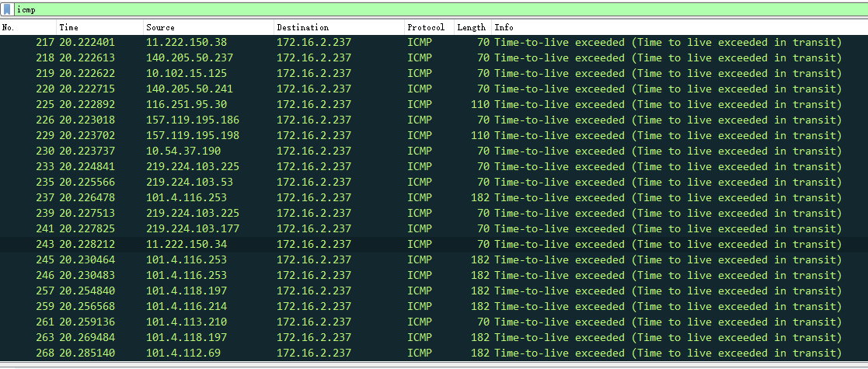This screenshot has height=369, width=868.
Task: Select packet at time 20.227513
Action: [434, 213]
